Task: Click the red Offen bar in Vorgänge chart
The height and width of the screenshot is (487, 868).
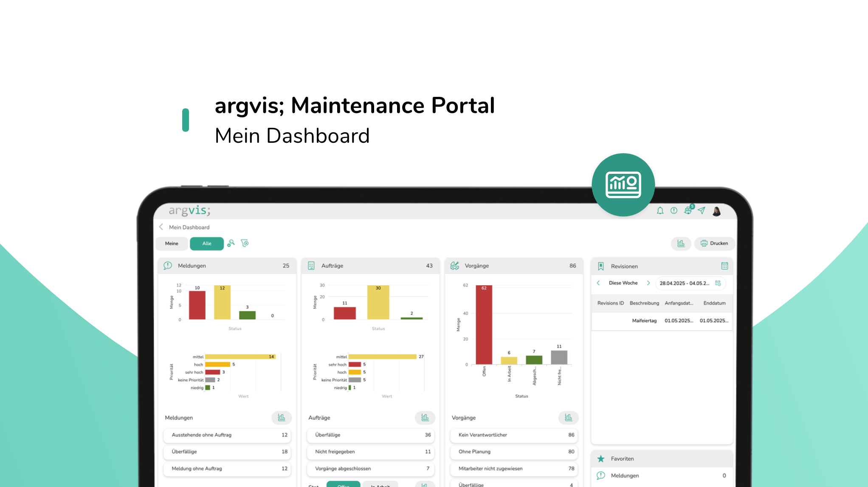Action: pyautogui.click(x=484, y=325)
